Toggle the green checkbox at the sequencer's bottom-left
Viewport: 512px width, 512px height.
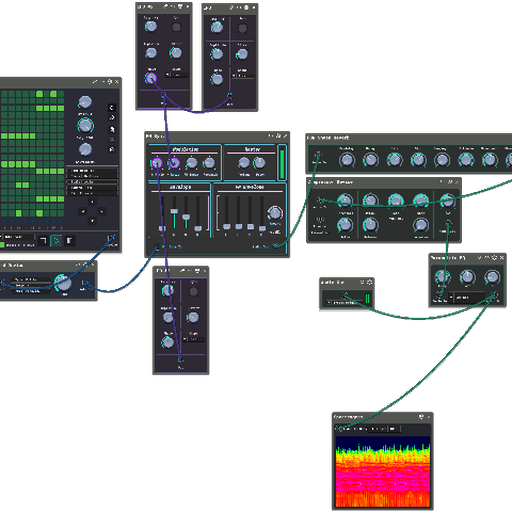pyautogui.click(x=2, y=245)
